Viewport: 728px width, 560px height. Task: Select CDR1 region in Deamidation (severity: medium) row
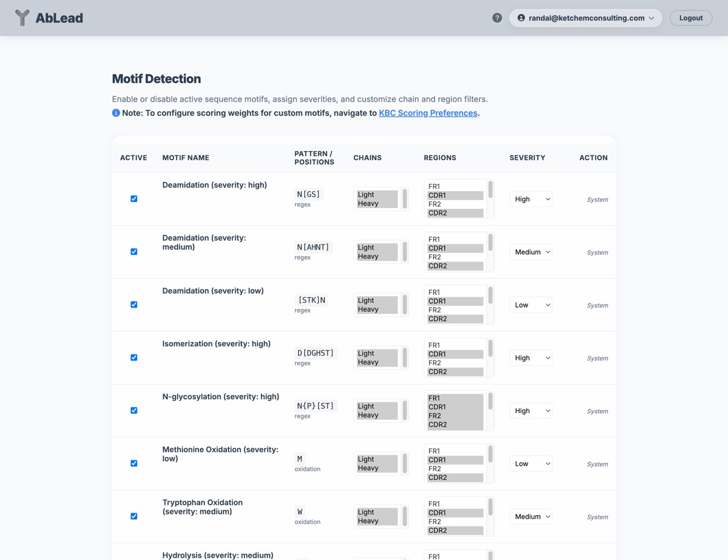pyautogui.click(x=455, y=248)
